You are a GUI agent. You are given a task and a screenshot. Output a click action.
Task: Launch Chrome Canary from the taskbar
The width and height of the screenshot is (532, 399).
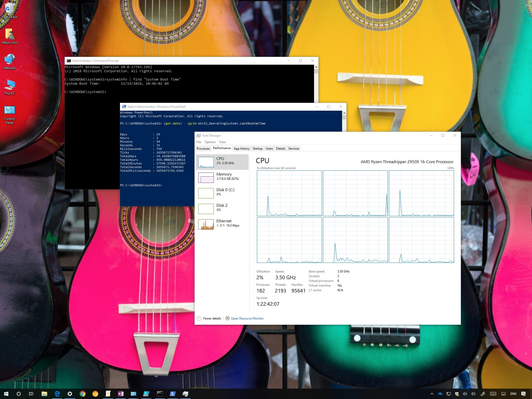[95, 394]
